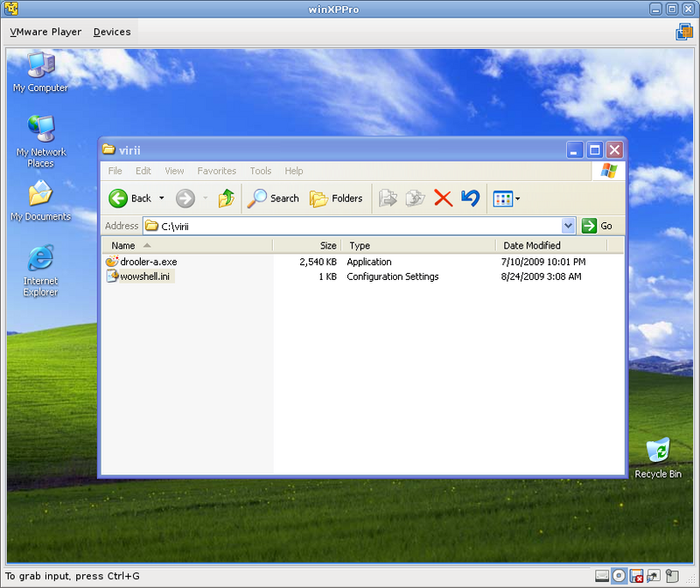700x588 pixels.
Task: Open the File menu
Action: coord(115,171)
